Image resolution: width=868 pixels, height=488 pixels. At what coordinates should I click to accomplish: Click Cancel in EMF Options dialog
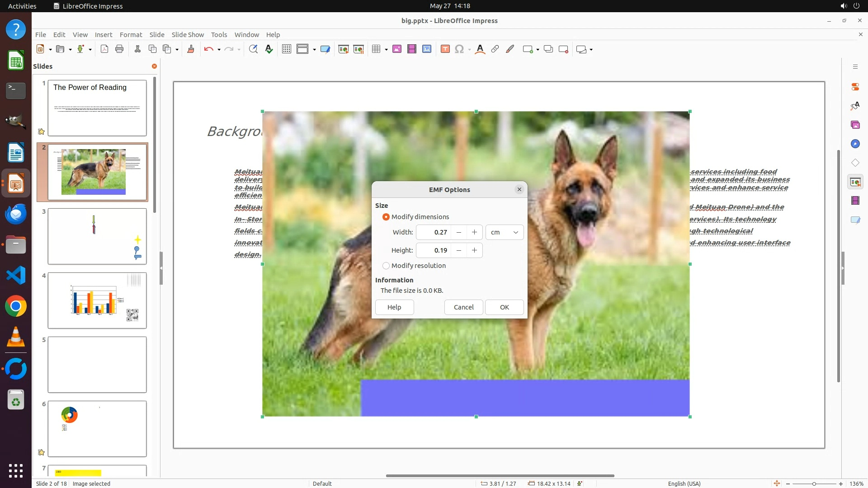tap(463, 307)
